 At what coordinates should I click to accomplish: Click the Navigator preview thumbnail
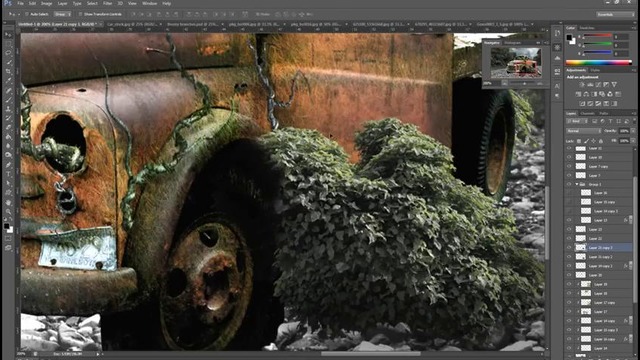(516, 62)
